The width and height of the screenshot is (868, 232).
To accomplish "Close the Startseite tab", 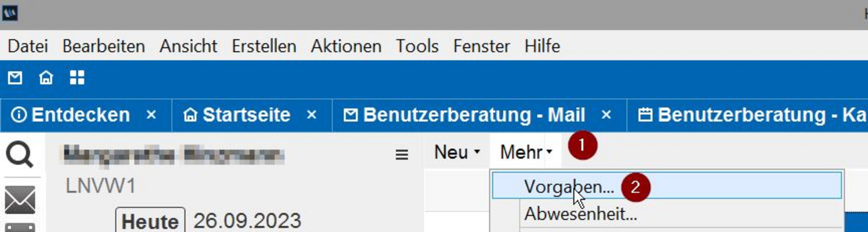I will (x=312, y=114).
